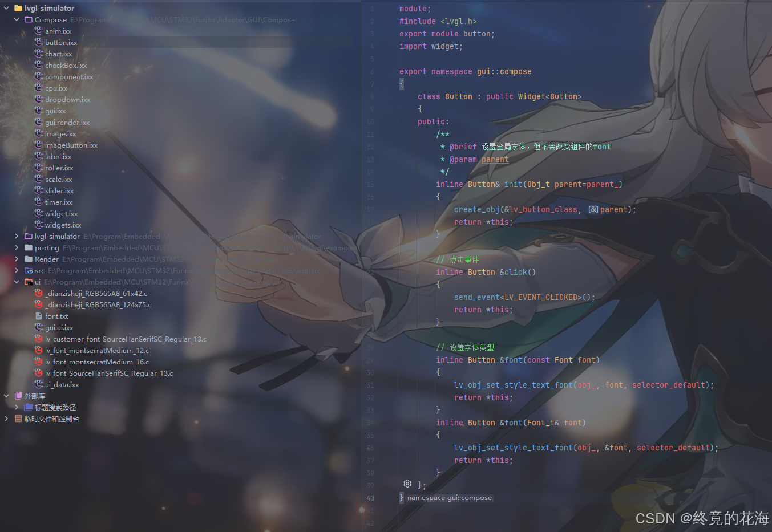
Task: Click the dropdown.ixx file icon
Action: click(39, 99)
